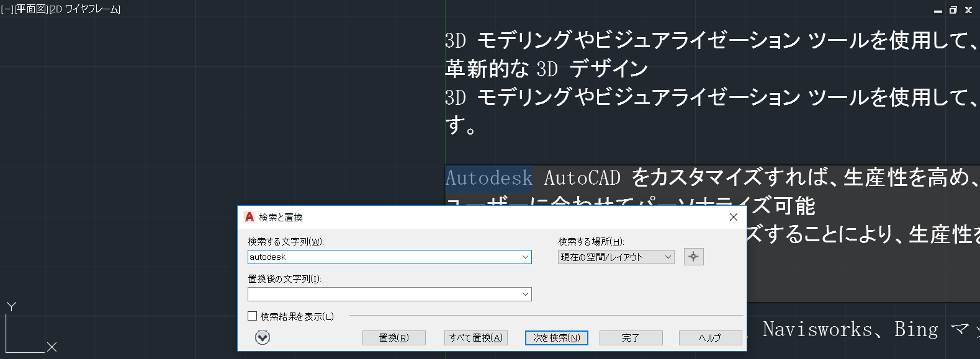The width and height of the screenshot is (980, 359).
Task: Click the highlighted Autodesk text in drawing
Action: (489, 179)
